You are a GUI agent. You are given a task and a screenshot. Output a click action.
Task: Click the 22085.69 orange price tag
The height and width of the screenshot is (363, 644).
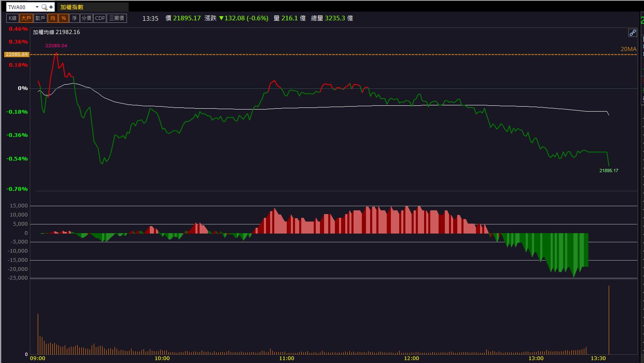click(x=17, y=54)
